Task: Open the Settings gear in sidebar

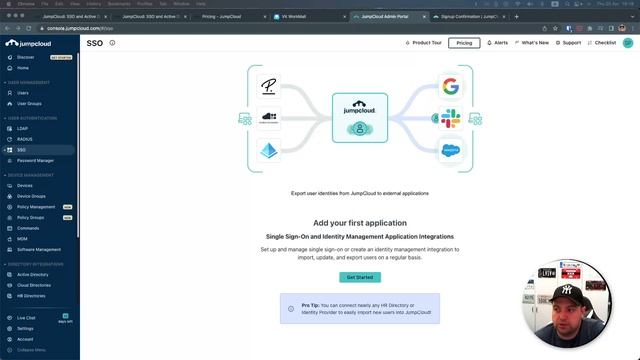Action: [x=10, y=329]
